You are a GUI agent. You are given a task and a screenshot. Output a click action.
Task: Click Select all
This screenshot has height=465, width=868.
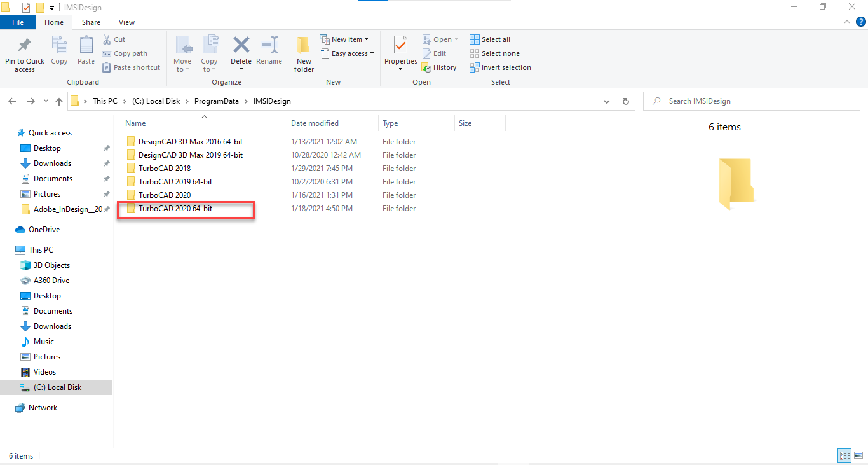tap(490, 39)
